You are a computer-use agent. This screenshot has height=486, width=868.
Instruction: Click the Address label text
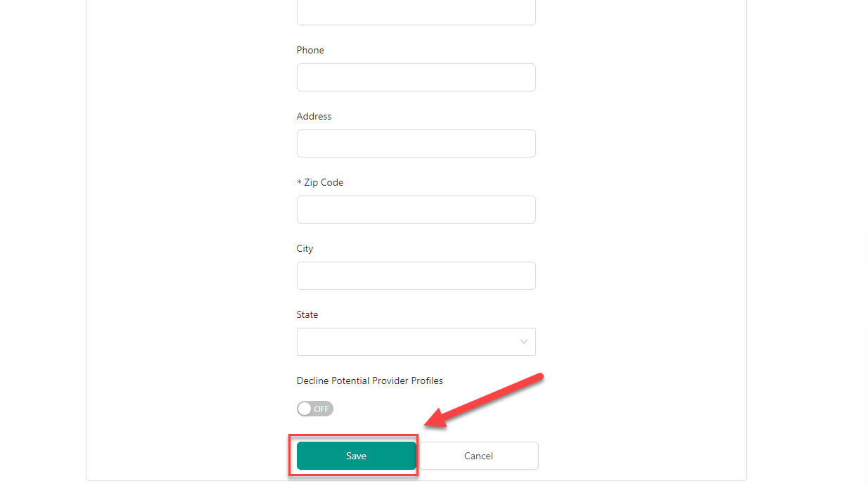click(314, 116)
